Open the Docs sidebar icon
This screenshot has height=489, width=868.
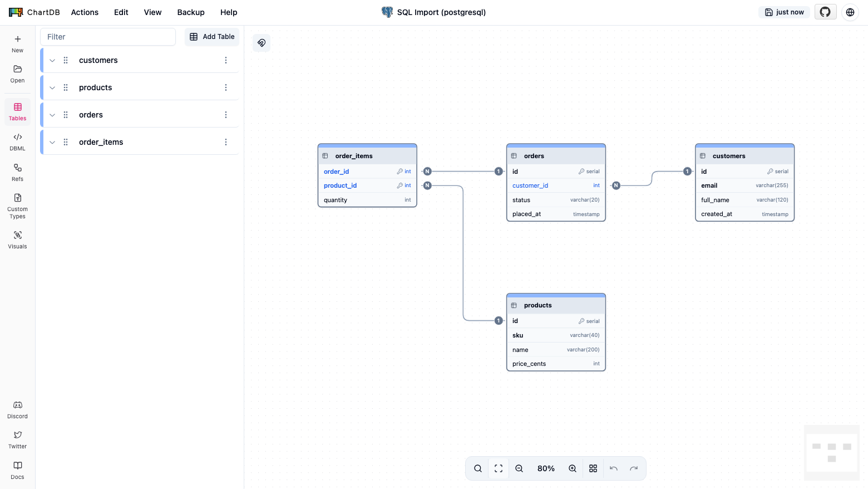click(x=17, y=470)
